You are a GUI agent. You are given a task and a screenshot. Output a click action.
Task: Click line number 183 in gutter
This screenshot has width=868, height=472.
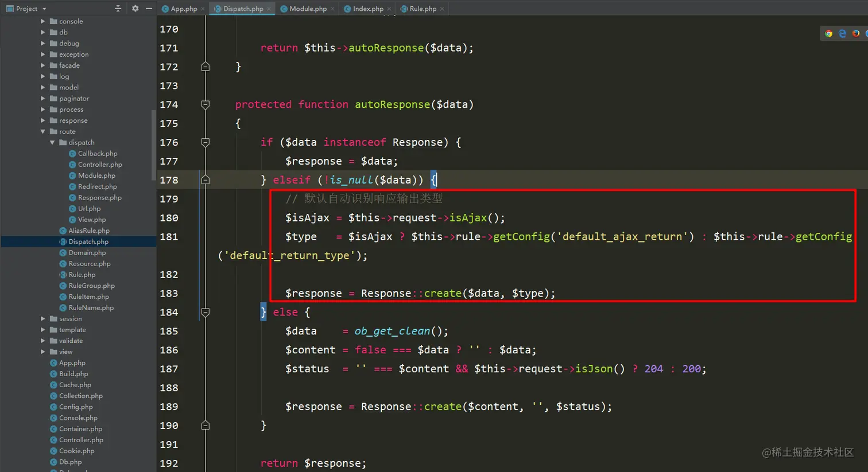click(x=169, y=294)
